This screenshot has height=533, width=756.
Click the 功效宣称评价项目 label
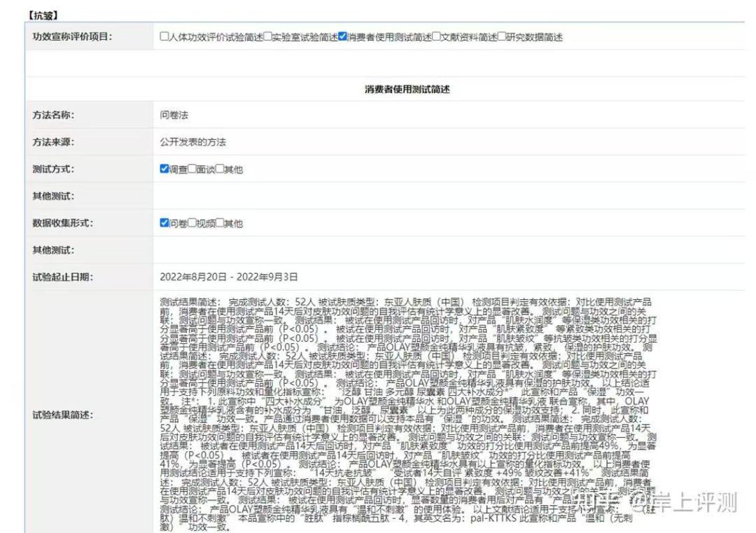coord(72,36)
